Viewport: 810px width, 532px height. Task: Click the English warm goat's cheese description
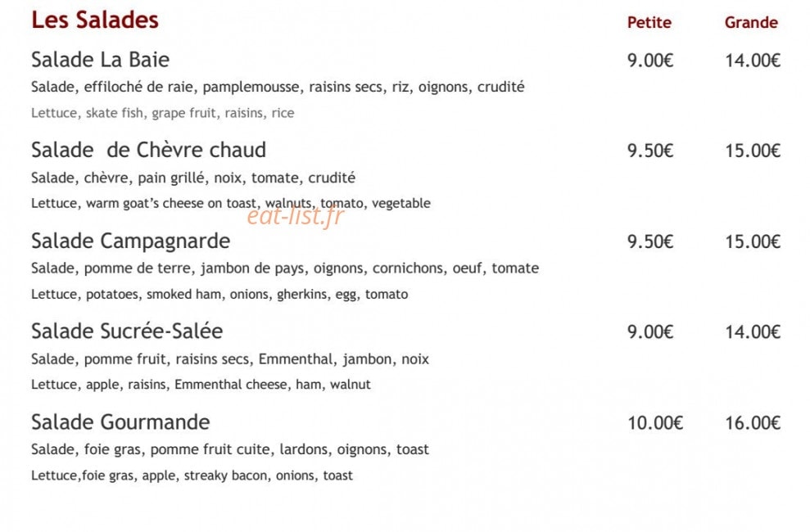tap(230, 203)
